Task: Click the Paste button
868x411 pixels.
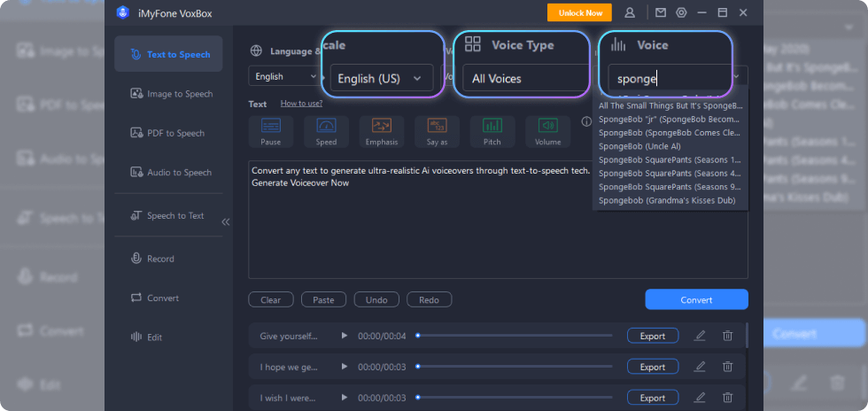Action: coord(323,299)
